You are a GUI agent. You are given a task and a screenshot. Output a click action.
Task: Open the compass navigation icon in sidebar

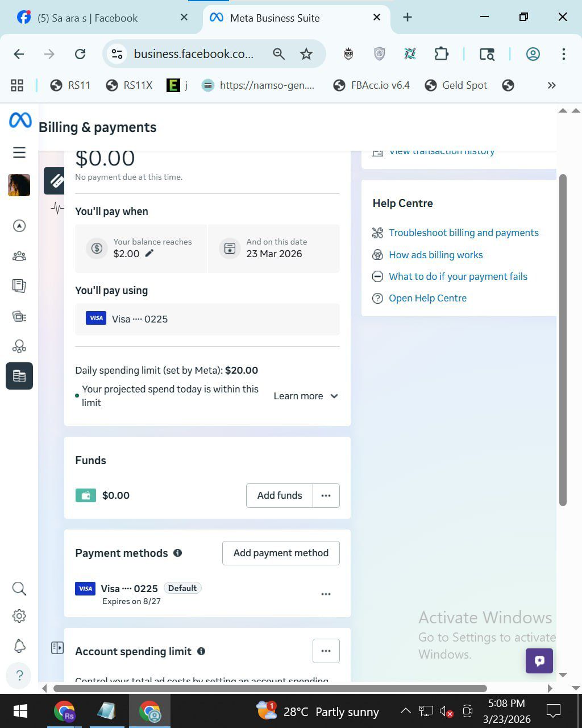point(19,226)
